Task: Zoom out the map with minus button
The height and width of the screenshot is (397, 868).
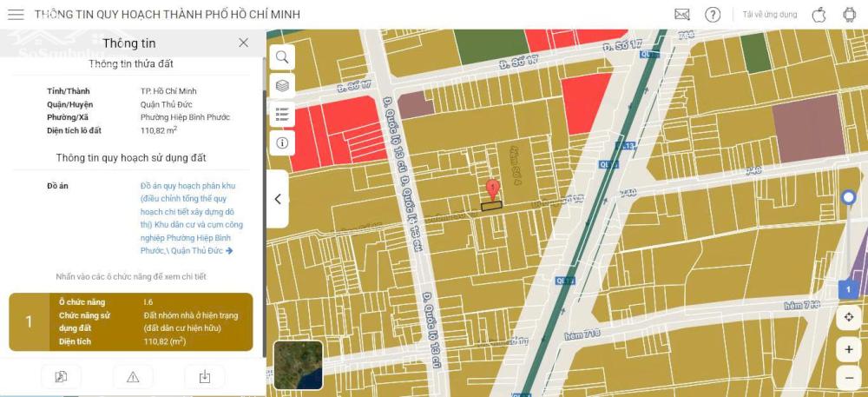Action: 848,378
